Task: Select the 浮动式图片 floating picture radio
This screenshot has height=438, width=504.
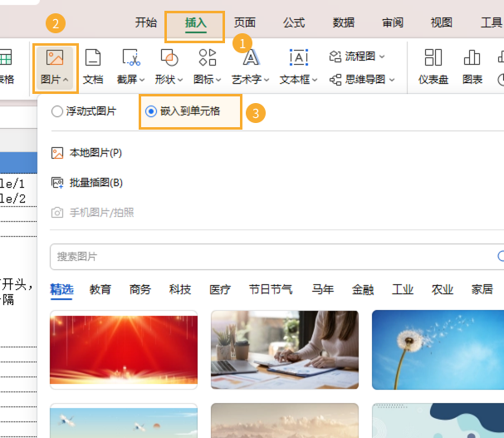Action: point(84,111)
